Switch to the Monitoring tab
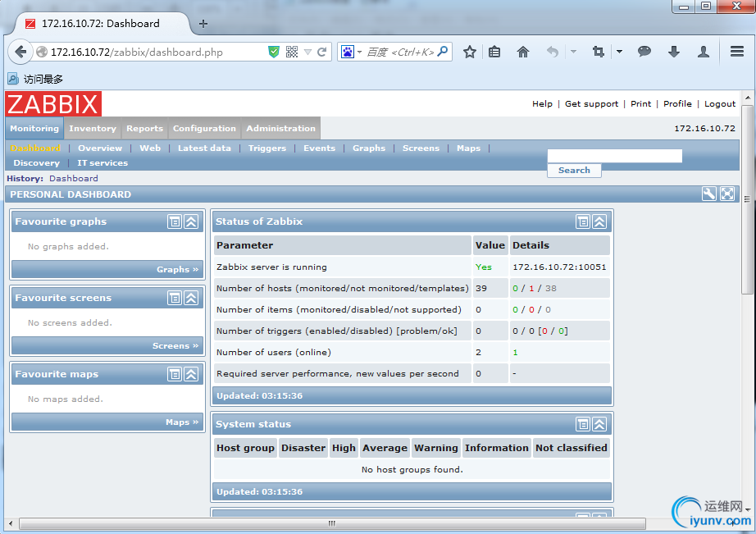The width and height of the screenshot is (756, 534). point(34,128)
